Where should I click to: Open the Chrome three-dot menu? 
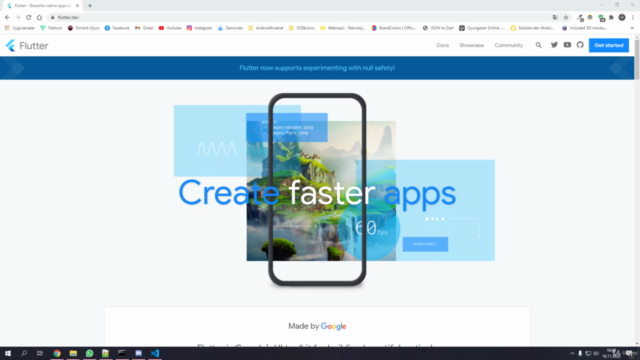tap(633, 17)
